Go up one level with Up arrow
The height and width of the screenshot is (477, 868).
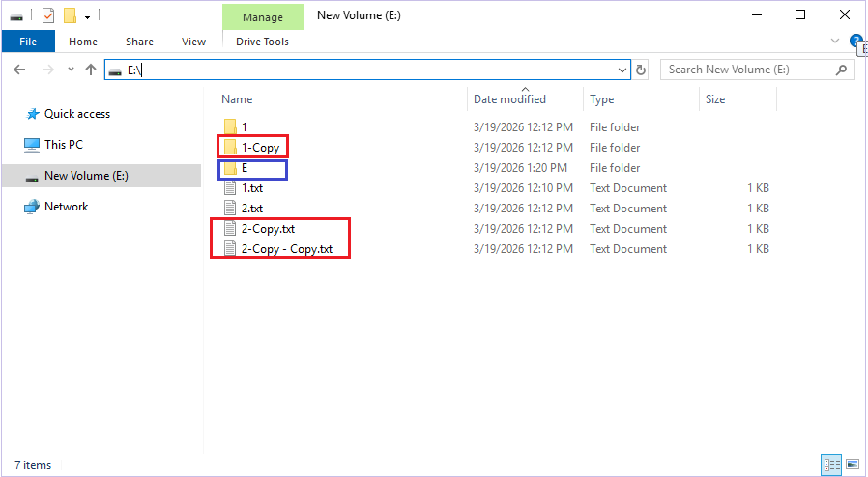click(x=91, y=70)
